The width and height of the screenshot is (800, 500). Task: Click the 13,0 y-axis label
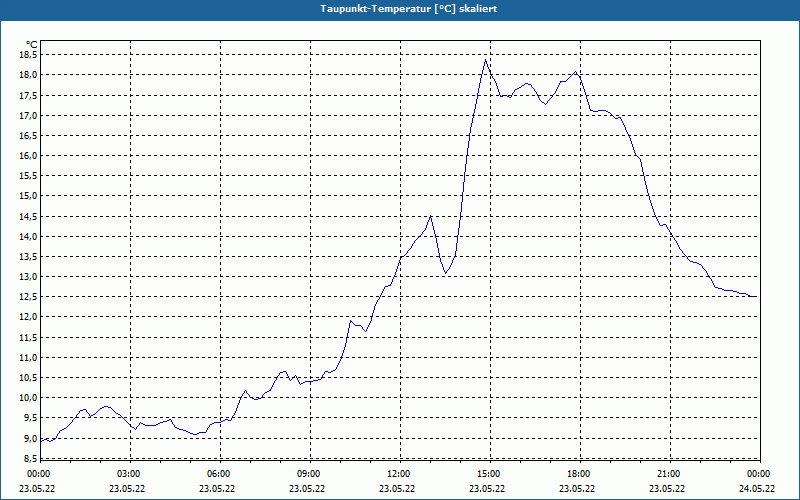click(28, 277)
